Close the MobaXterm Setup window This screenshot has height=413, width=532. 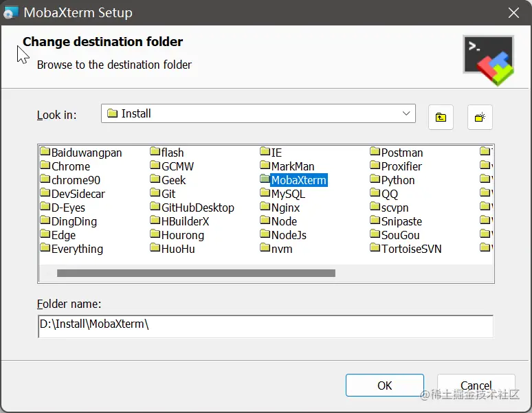point(513,13)
